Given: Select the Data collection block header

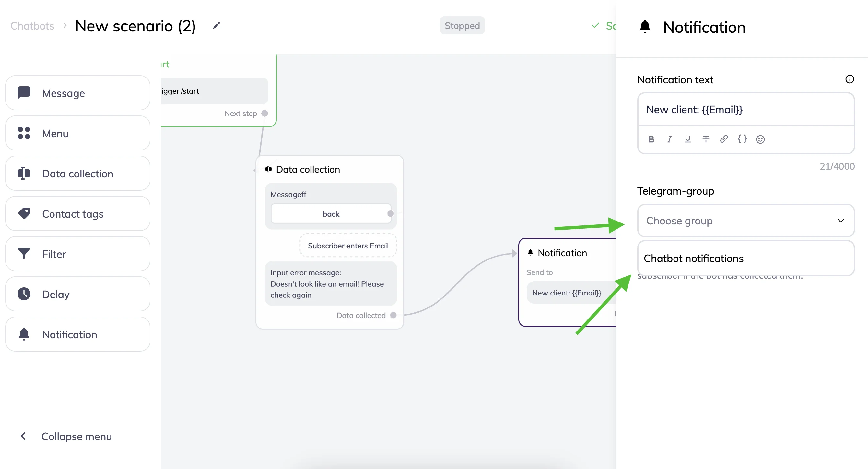Looking at the screenshot, I should click(x=308, y=169).
